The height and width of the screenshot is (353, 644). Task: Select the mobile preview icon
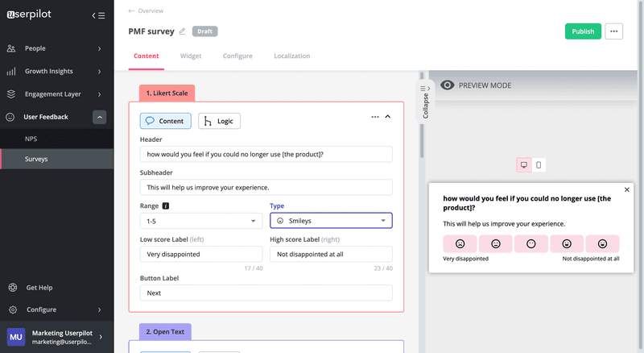point(539,165)
